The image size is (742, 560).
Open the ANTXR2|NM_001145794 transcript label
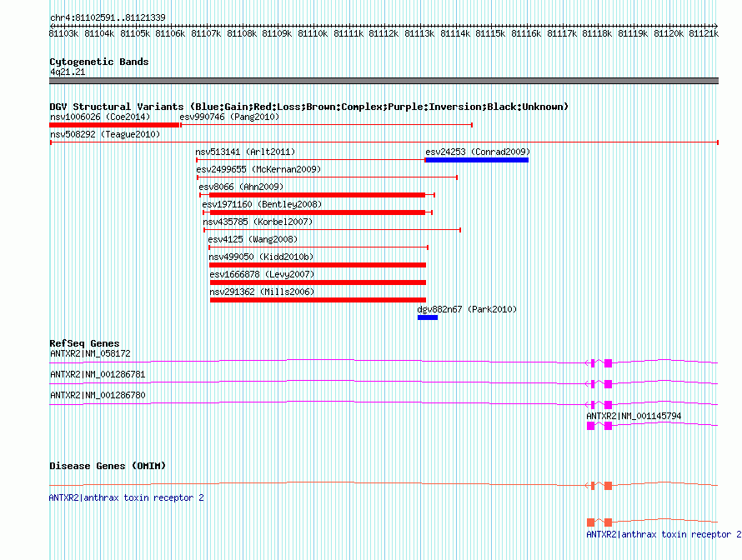[634, 416]
